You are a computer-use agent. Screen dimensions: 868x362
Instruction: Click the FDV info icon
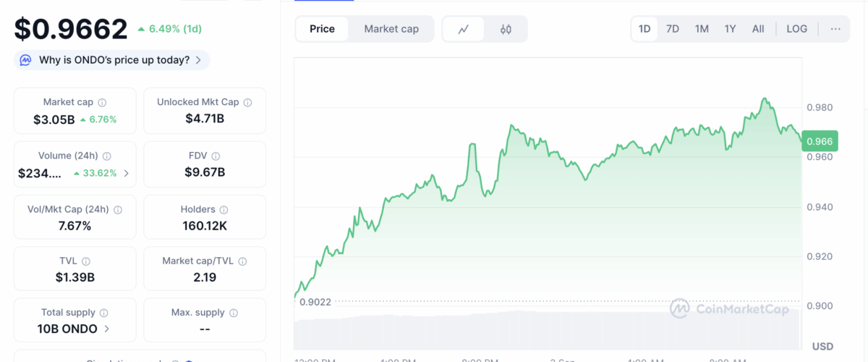click(216, 156)
